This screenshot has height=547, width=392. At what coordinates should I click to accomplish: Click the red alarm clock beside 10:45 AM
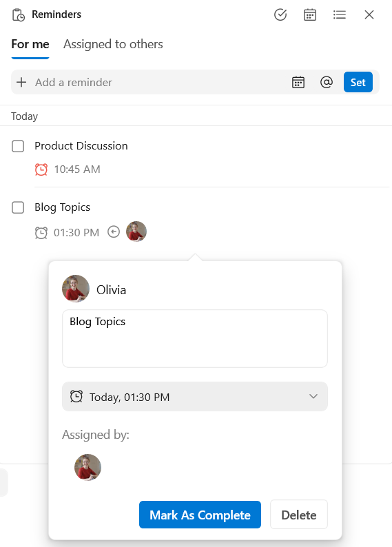click(x=41, y=169)
